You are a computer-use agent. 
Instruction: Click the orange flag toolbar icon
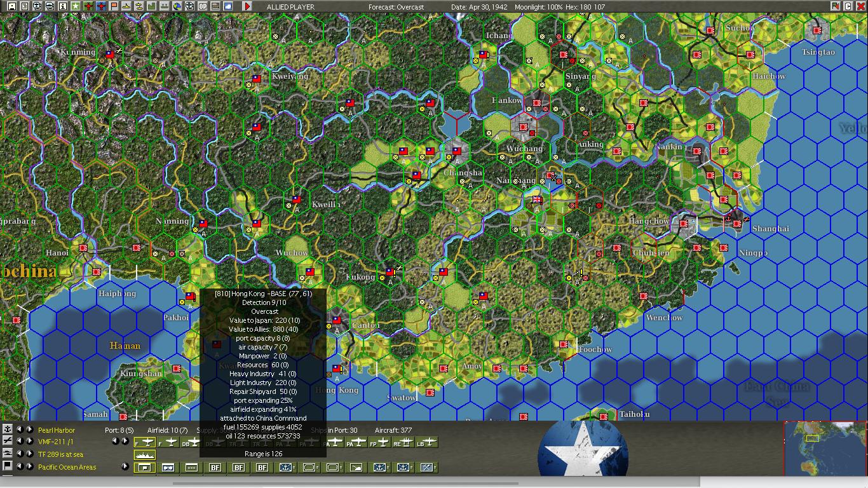click(x=113, y=6)
